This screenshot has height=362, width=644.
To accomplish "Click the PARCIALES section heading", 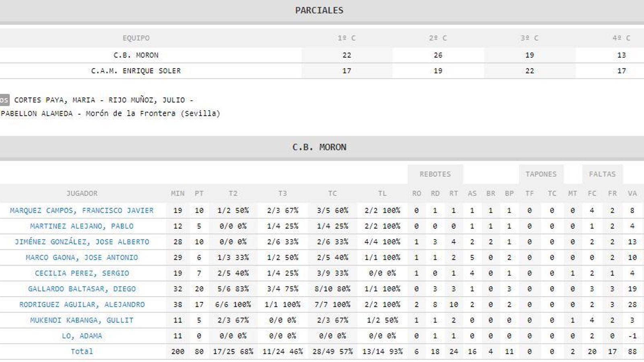I will coord(319,10).
